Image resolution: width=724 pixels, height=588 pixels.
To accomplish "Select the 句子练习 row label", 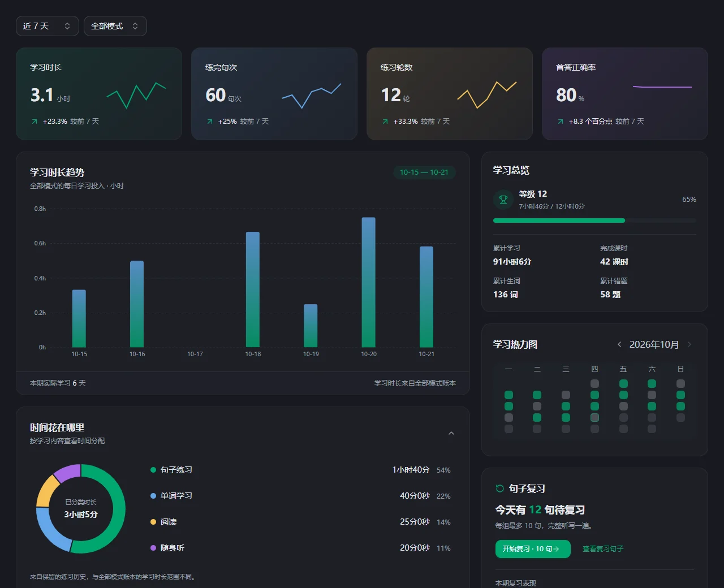I will 176,470.
